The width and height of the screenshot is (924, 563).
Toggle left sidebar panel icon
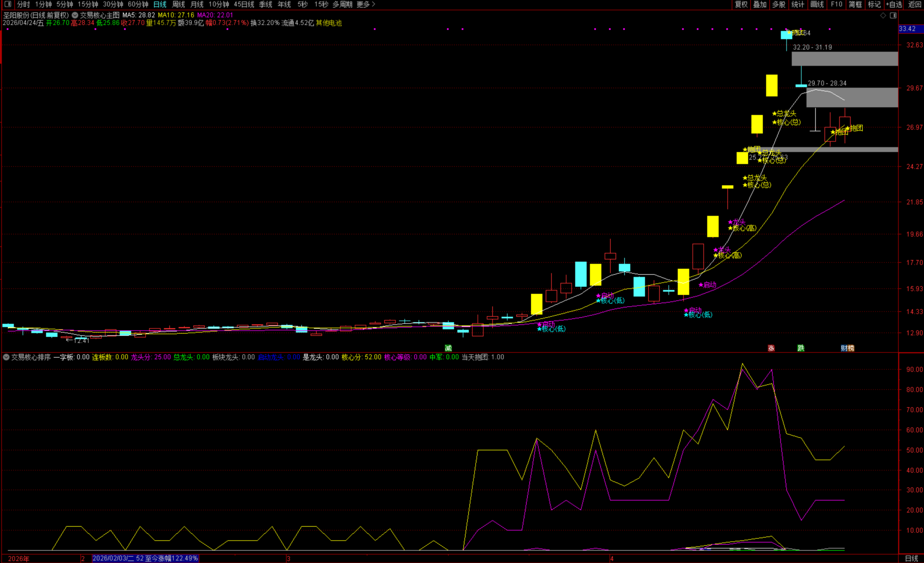(x=8, y=4)
